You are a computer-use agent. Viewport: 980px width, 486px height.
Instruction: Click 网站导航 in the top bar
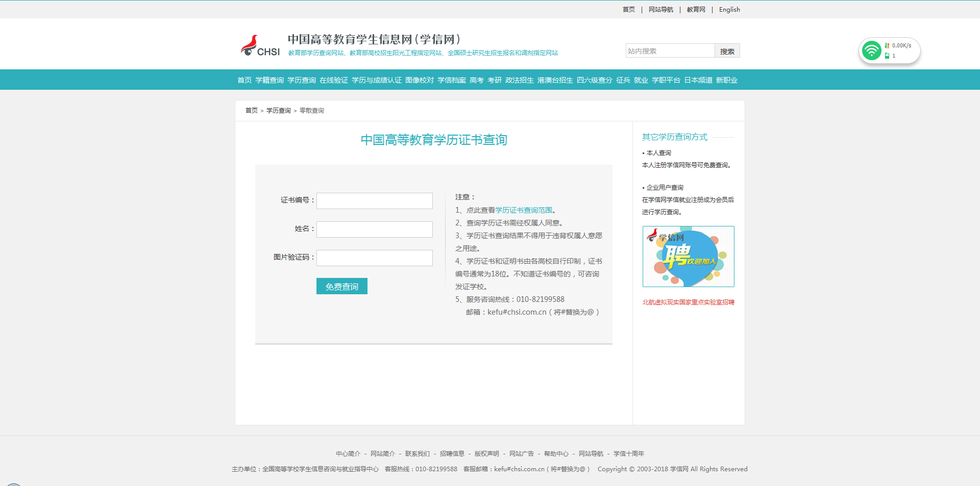tap(660, 10)
